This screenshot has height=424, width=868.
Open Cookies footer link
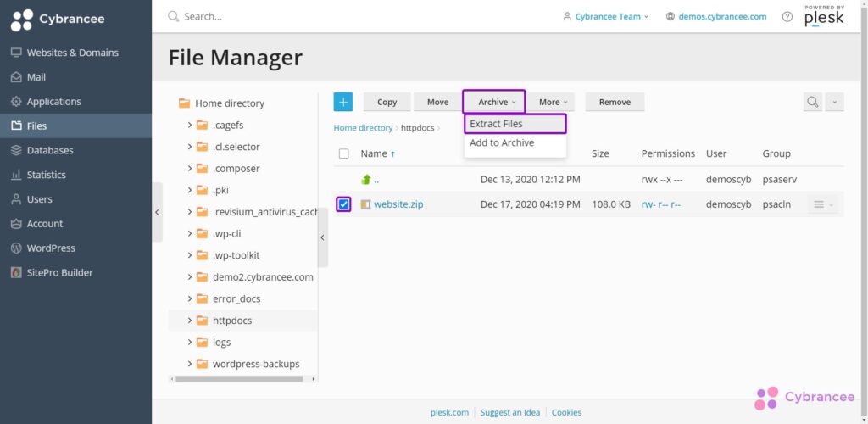tap(566, 412)
